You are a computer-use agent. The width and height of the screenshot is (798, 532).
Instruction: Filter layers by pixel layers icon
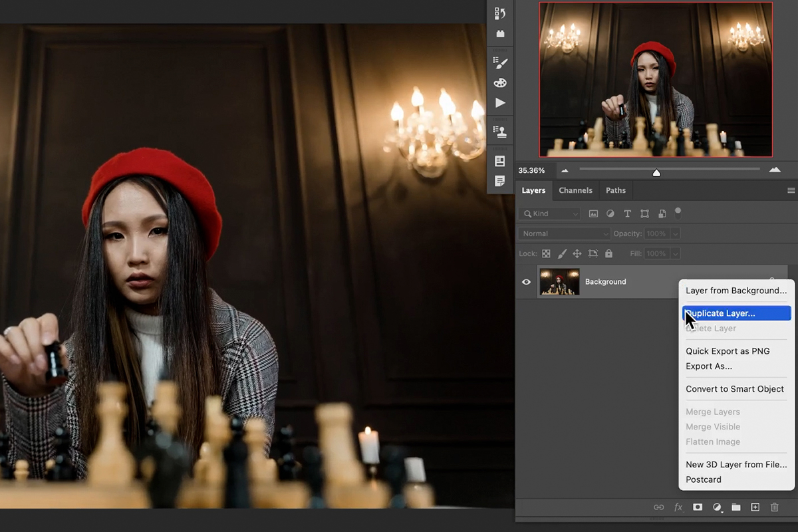tap(593, 214)
